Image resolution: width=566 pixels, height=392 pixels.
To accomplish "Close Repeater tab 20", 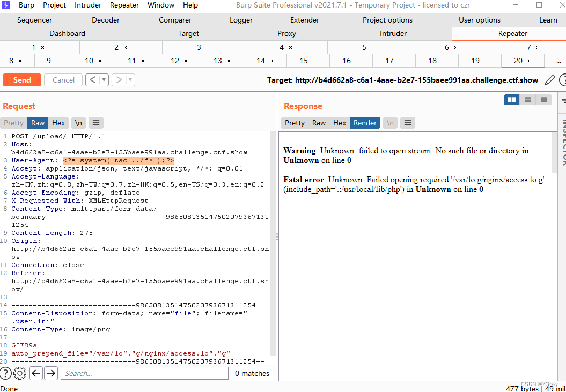I will coord(529,61).
